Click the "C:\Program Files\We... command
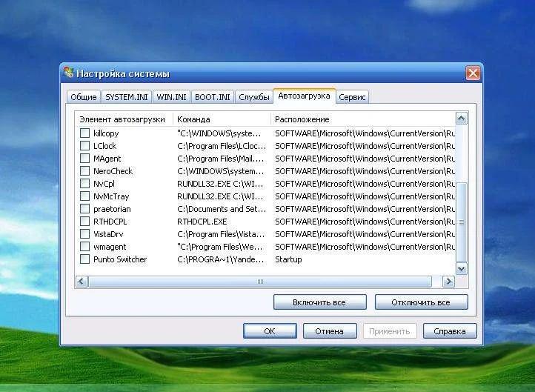 click(220, 247)
